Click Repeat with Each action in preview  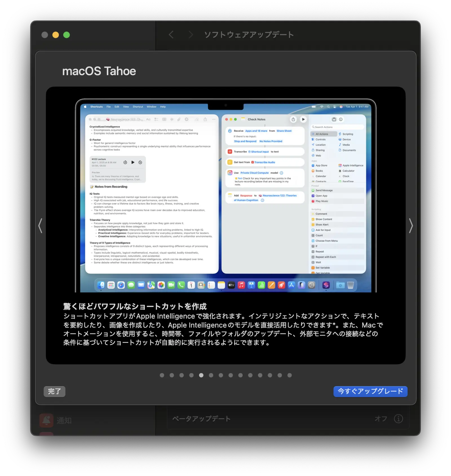coord(337,257)
